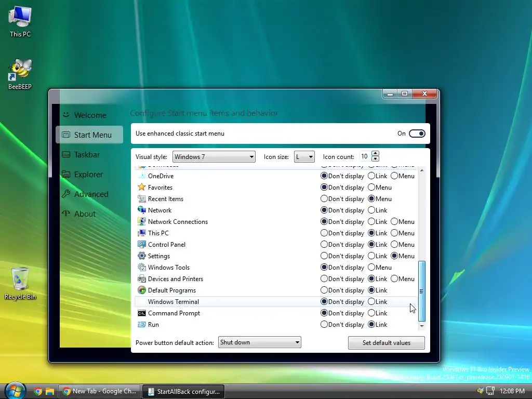Open the Welcome section
Screen dimensions: 532x399
point(89,115)
